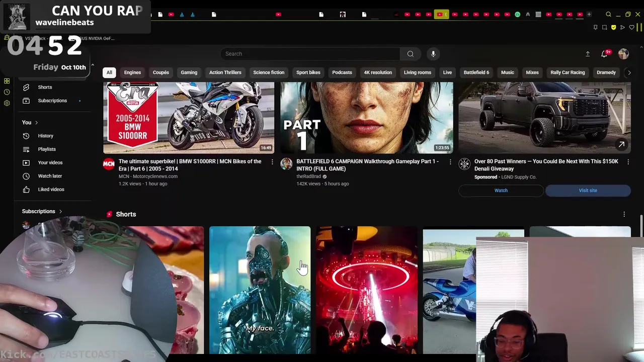Expand the Subscriptions section header
Screen dimensions: 644x362
[x=42, y=212]
